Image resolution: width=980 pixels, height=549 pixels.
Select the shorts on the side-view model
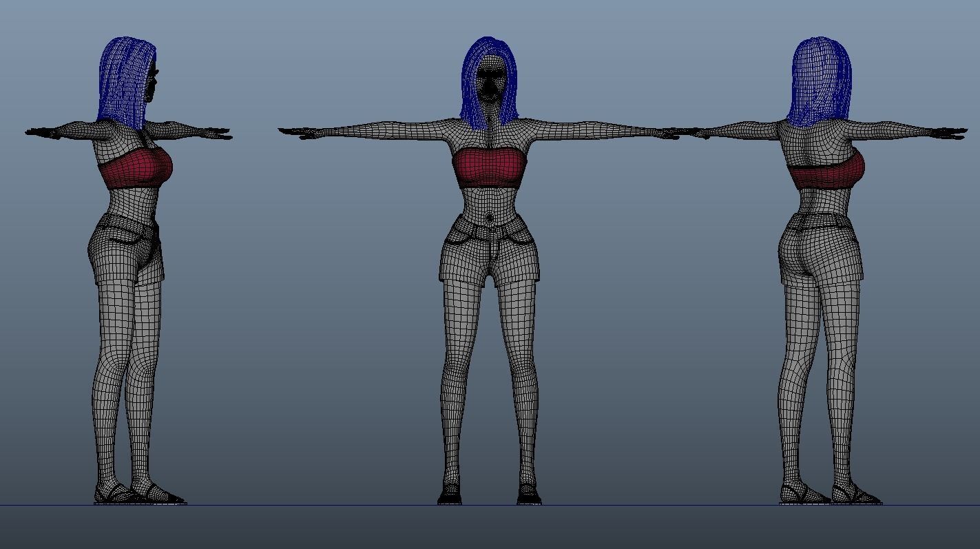(127, 249)
